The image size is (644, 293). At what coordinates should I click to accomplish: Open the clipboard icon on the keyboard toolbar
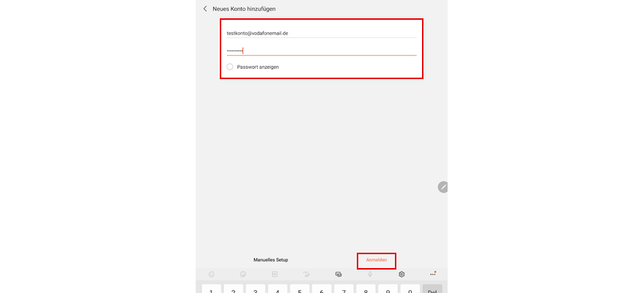pyautogui.click(x=338, y=274)
